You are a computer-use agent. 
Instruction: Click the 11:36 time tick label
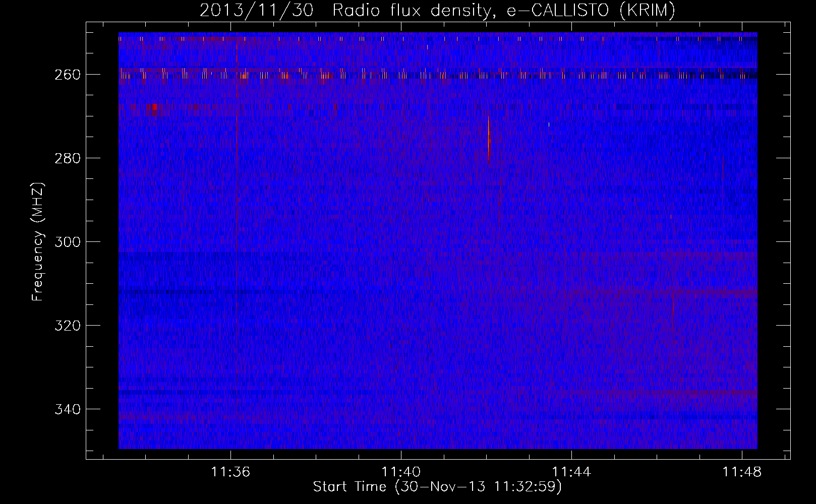pos(230,472)
